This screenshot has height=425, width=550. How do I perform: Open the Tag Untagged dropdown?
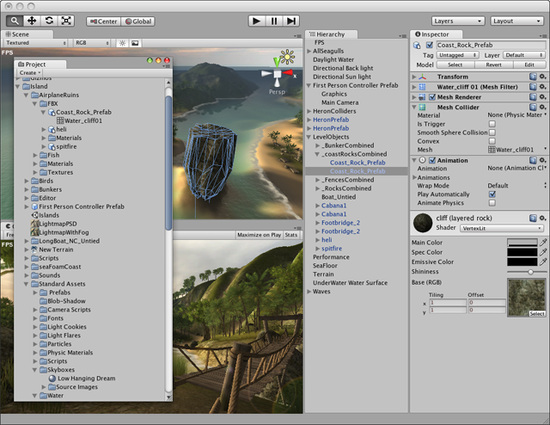[x=457, y=55]
